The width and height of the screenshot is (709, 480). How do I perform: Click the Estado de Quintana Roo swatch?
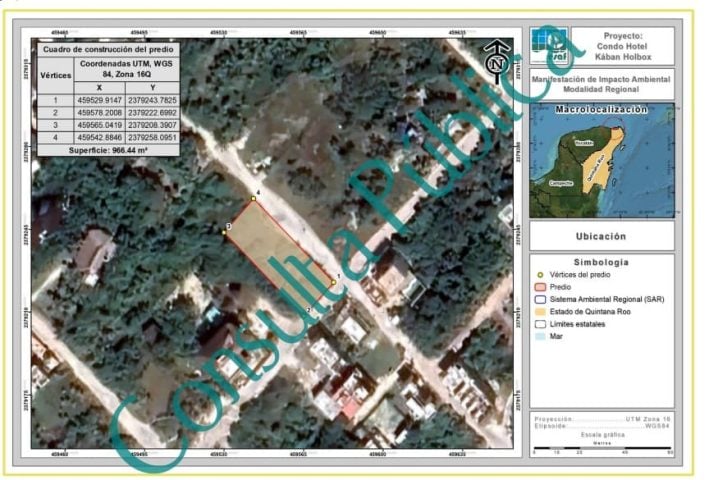(x=540, y=311)
